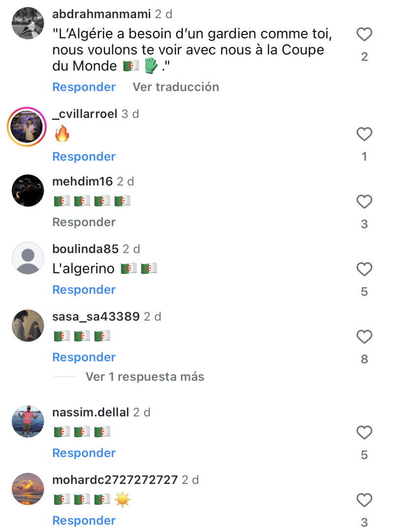Open the mohardc2727272727 username
393x532 pixels.
coord(115,480)
